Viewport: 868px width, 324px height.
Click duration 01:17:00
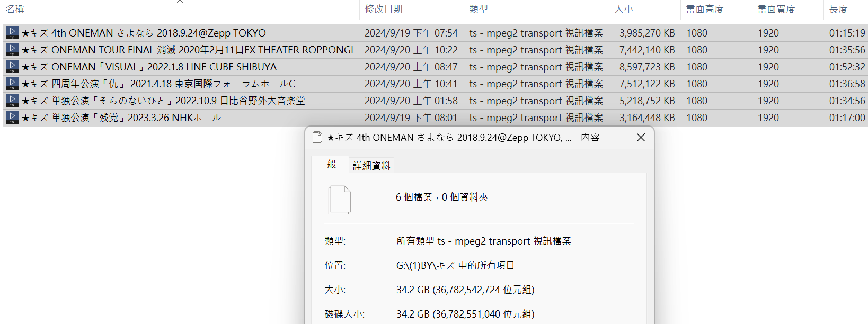[x=847, y=118]
